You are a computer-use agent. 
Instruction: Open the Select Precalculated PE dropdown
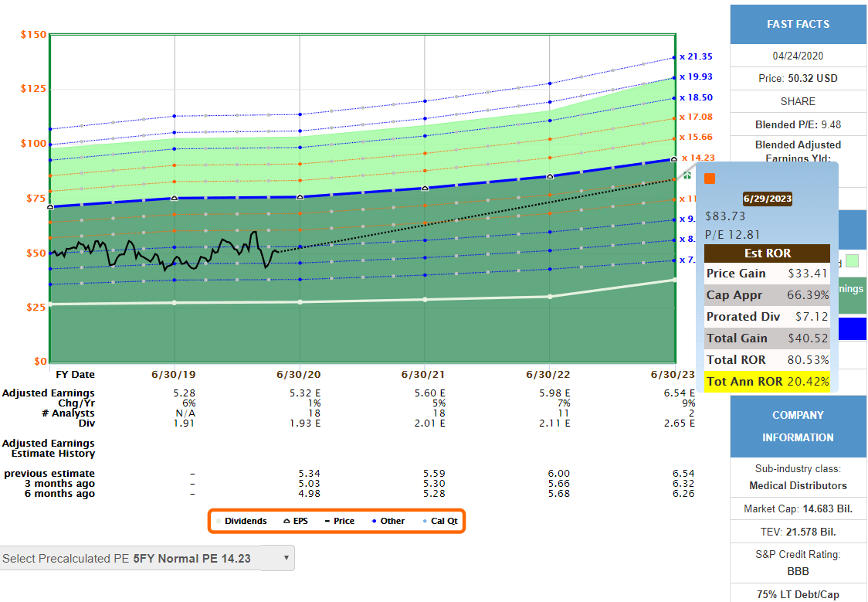(147, 558)
